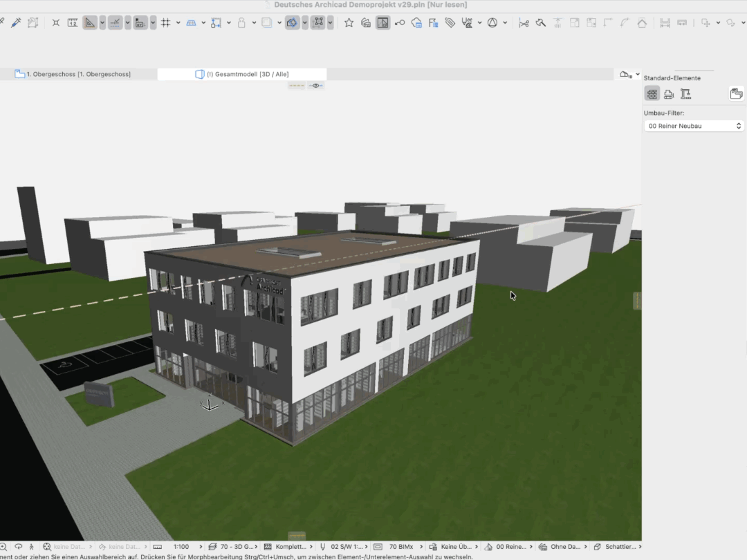This screenshot has height=560, width=747.
Task: Click the label tags icon
Action: click(450, 22)
